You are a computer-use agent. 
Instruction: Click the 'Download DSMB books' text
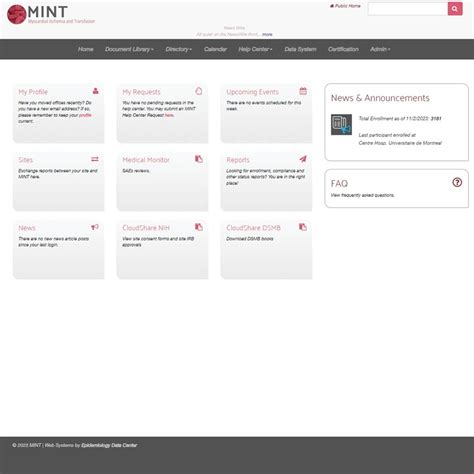[x=250, y=239]
